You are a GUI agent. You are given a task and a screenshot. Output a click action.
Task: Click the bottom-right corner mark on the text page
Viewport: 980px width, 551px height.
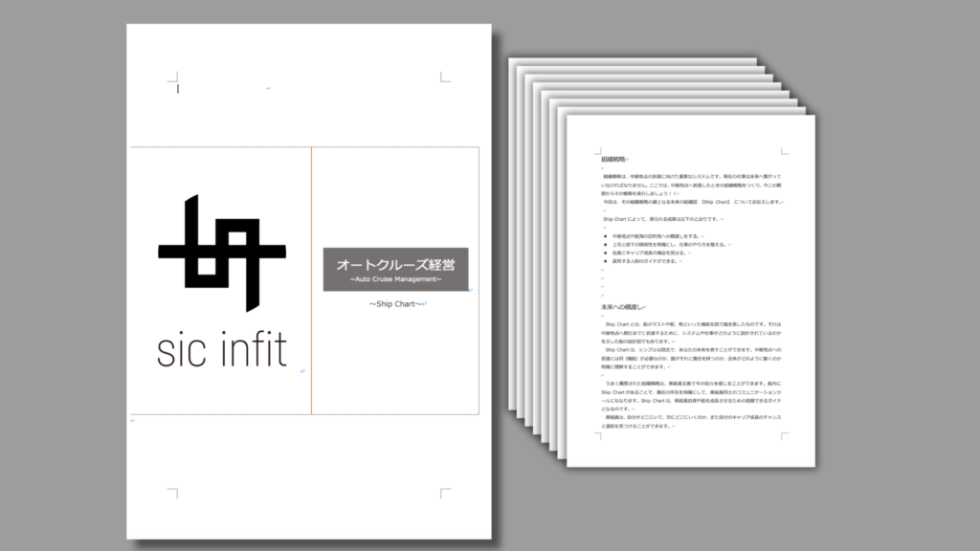(784, 435)
